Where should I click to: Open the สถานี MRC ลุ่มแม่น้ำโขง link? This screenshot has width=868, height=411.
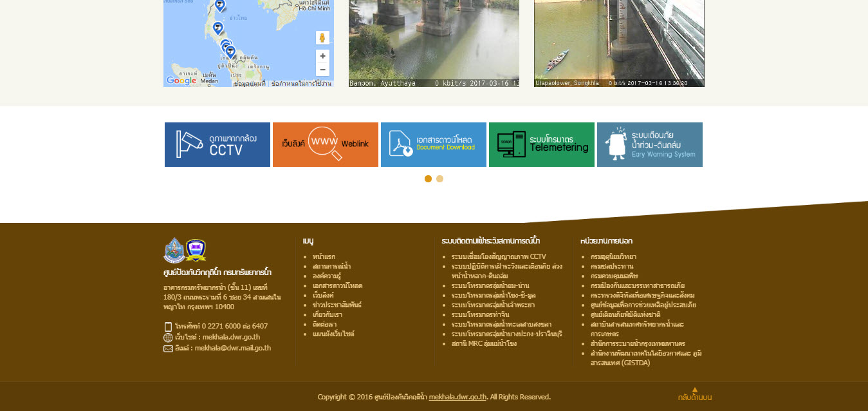coord(484,343)
